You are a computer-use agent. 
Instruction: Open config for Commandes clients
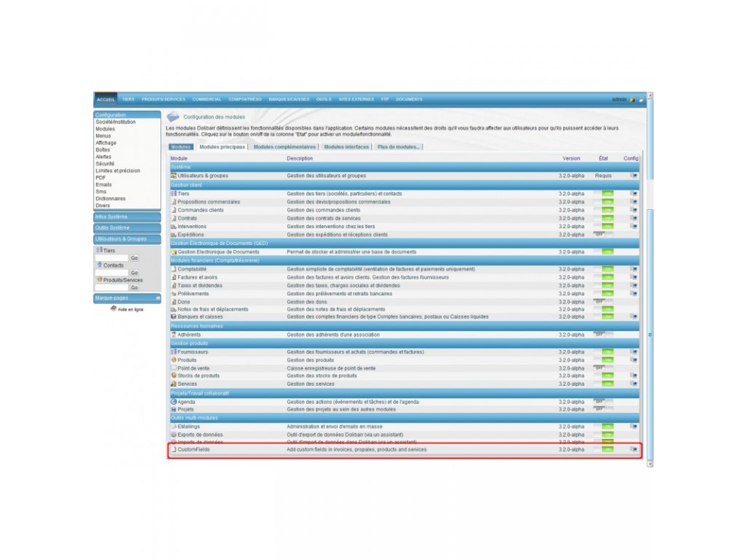634,210
